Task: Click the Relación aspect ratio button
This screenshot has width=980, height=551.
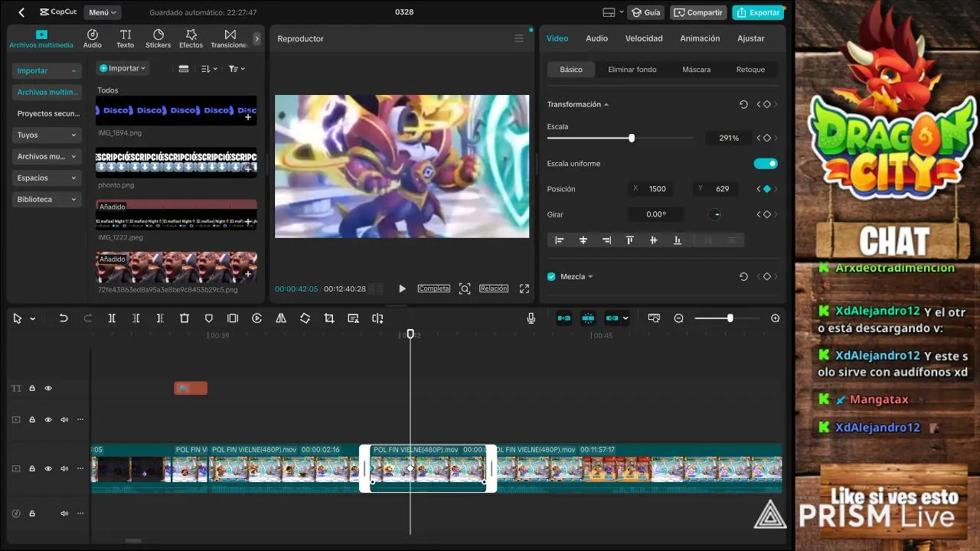Action: click(494, 289)
